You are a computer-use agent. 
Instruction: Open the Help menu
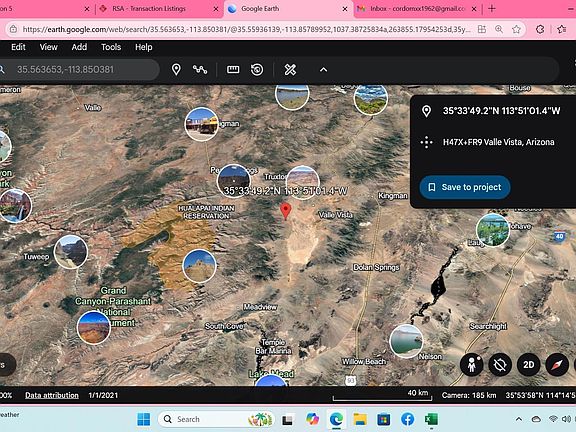tap(144, 47)
